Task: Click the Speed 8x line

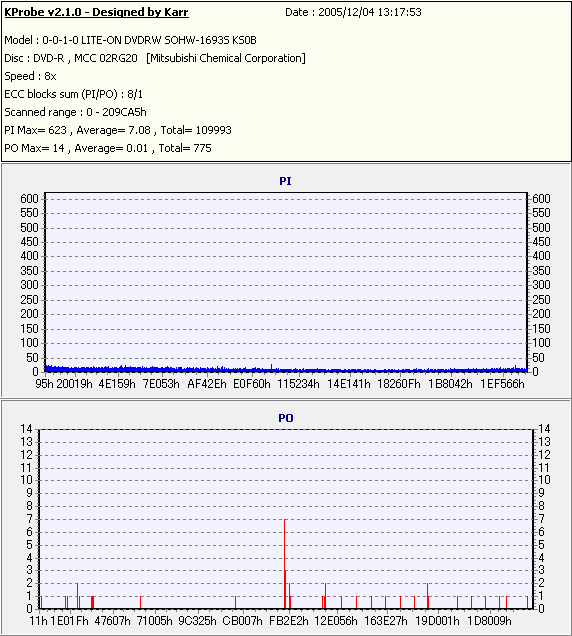Action: pos(30,76)
